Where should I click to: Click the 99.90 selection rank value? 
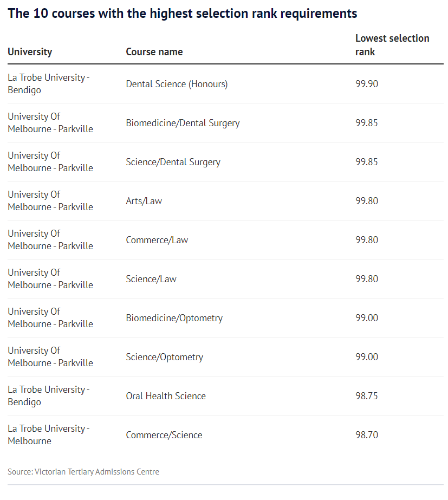point(367,84)
